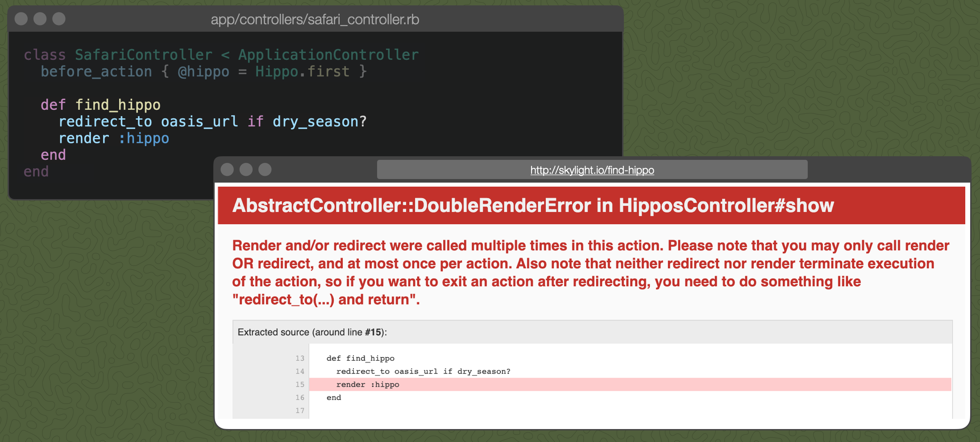This screenshot has width=980, height=442.
Task: Select line number 17 in extracted source
Action: pos(300,410)
